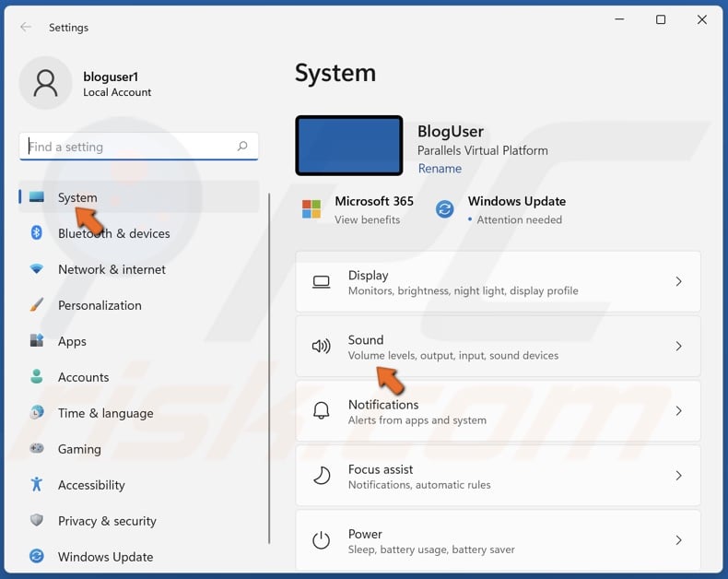Click Microsoft 365 View benefits text
The width and height of the screenshot is (728, 579).
367,219
